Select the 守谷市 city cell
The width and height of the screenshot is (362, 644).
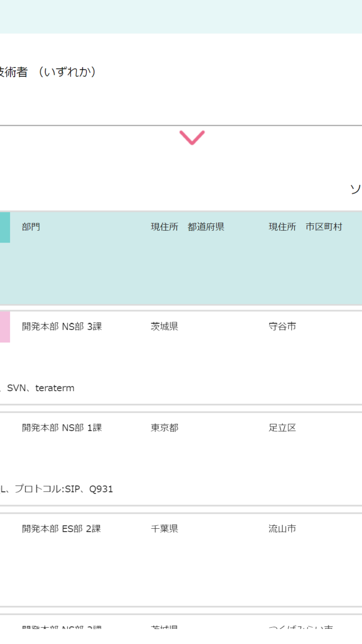(282, 327)
